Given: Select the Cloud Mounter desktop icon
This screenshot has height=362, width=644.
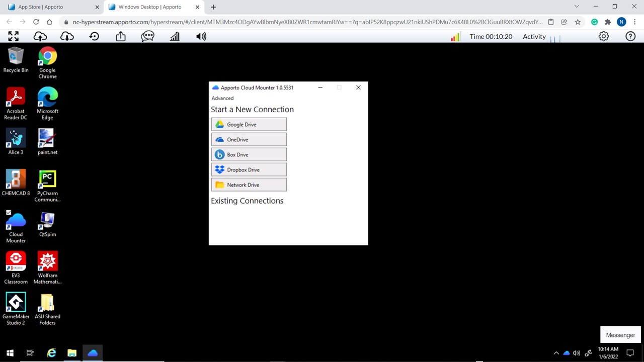Looking at the screenshot, I should tap(16, 227).
